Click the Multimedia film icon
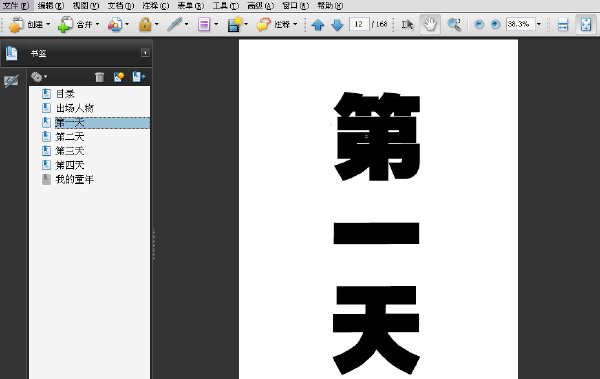Image resolution: width=600 pixels, height=379 pixels. click(x=235, y=25)
